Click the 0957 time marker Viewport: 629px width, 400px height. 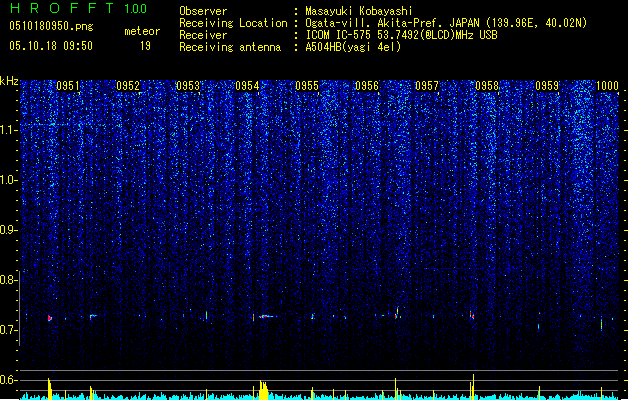[427, 86]
